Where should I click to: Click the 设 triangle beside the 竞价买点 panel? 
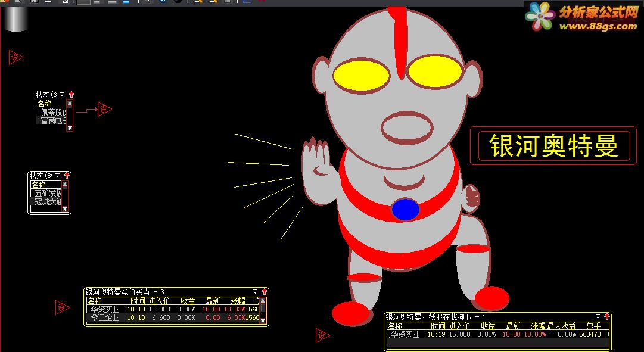[61, 307]
